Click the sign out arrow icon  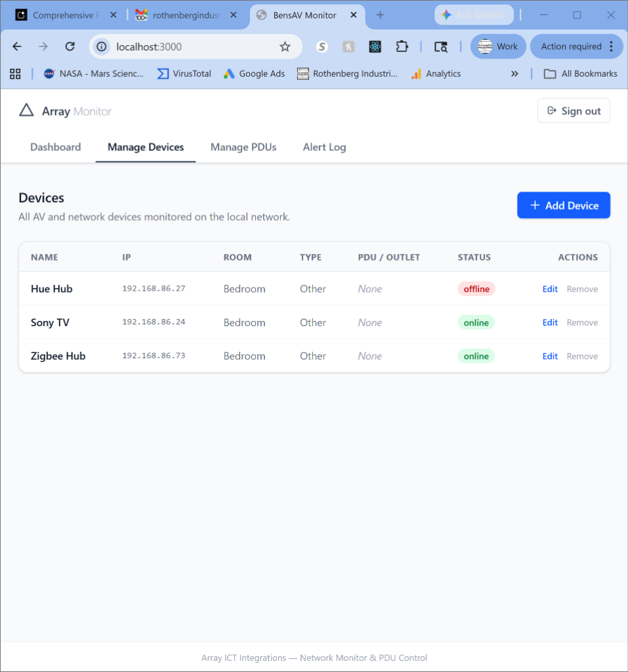pos(552,110)
